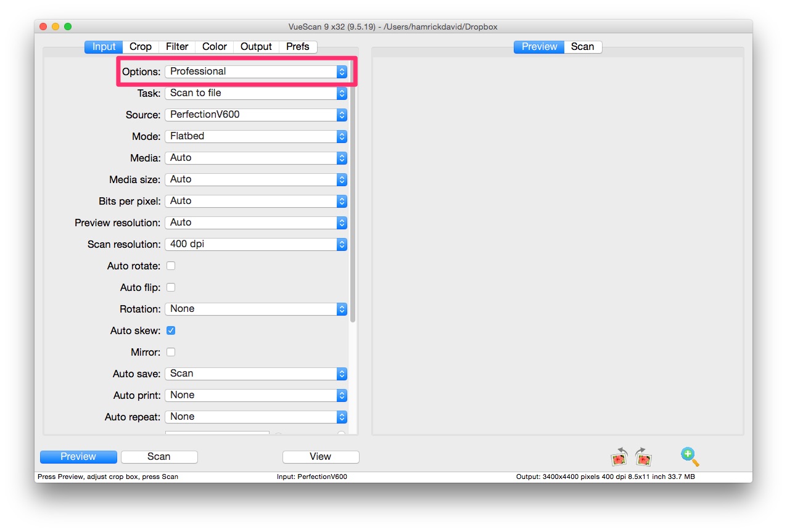Open the Options dropdown set to Professional
Image resolution: width=787 pixels, height=532 pixels.
(255, 72)
